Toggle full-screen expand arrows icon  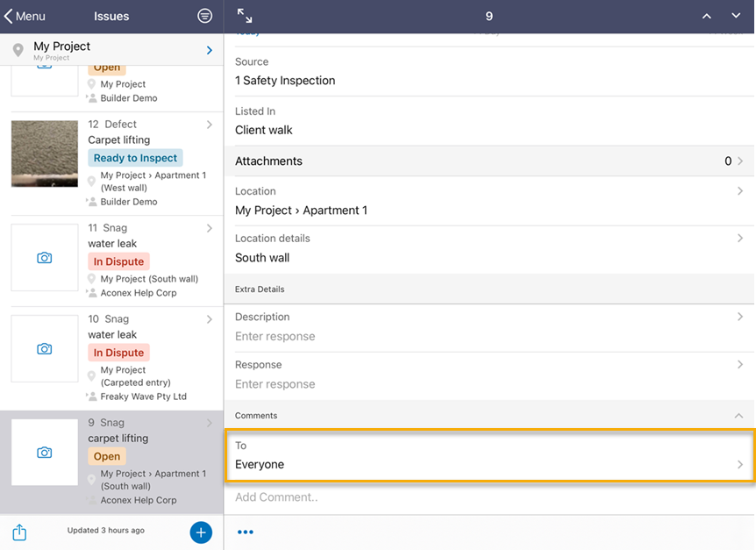point(245,16)
